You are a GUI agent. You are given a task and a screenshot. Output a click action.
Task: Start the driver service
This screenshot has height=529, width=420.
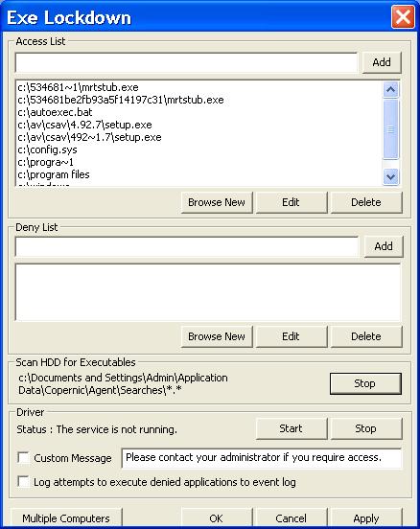[292, 428]
